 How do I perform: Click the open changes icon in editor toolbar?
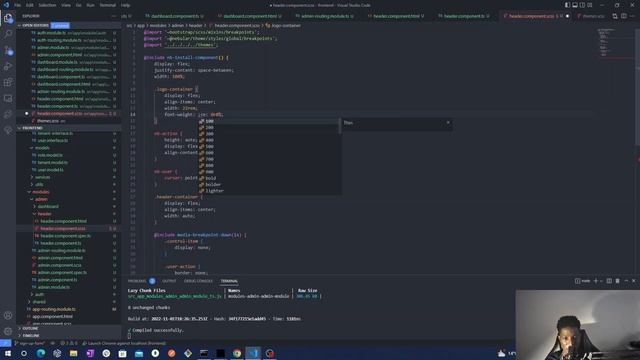click(615, 16)
